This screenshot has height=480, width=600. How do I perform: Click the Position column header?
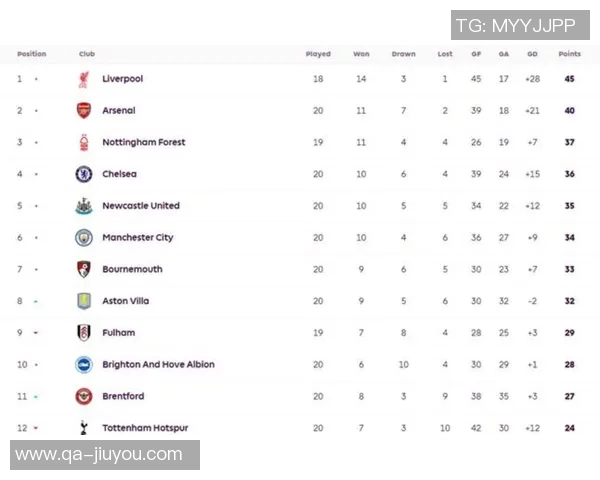[x=32, y=54]
